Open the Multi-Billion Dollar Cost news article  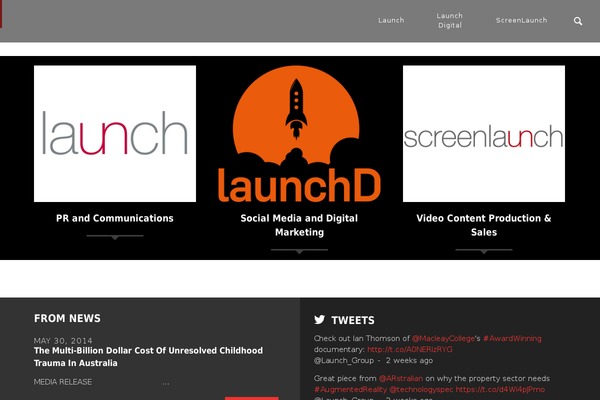[148, 356]
